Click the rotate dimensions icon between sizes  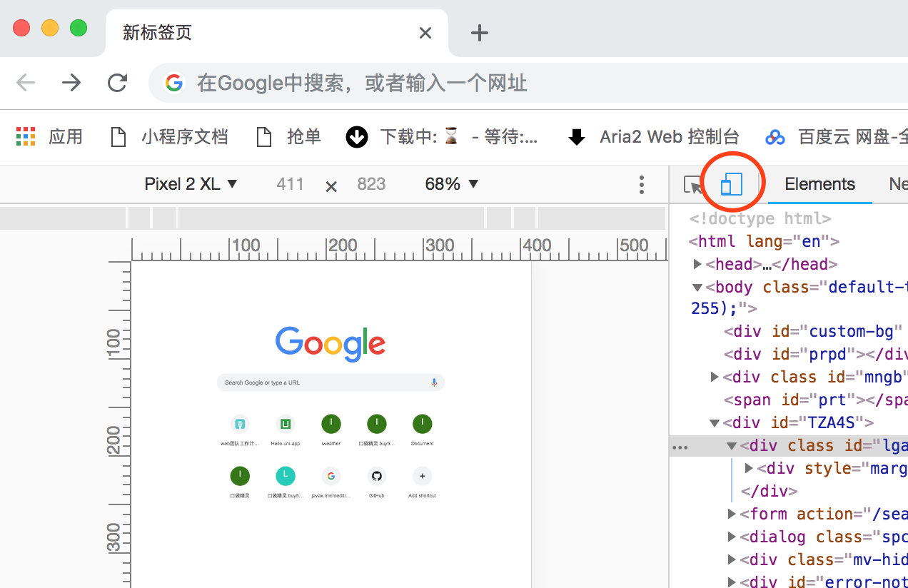coord(331,186)
